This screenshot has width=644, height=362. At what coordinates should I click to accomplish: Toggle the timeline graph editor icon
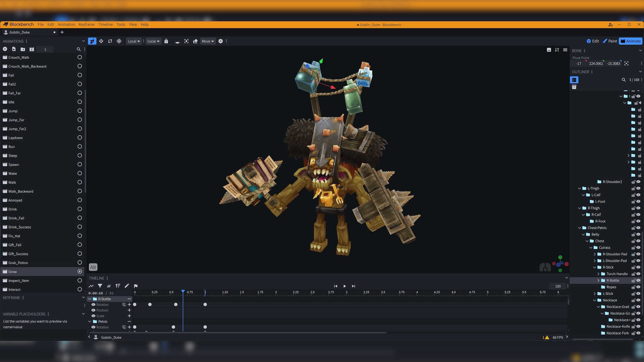[x=91, y=286]
